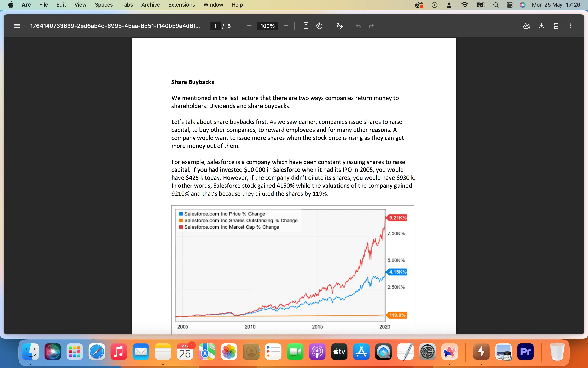Open Finder from the dock
Image resolution: width=588 pixels, height=368 pixels.
click(x=31, y=351)
